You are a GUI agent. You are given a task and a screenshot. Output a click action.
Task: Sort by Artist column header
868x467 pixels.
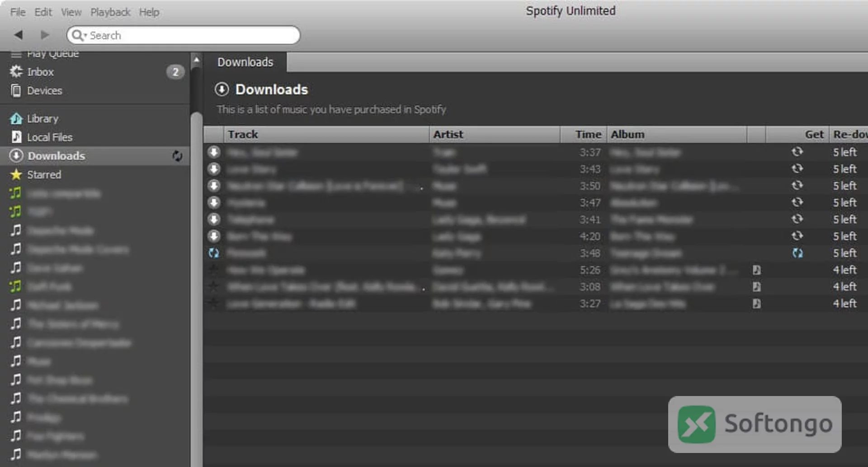(x=495, y=135)
